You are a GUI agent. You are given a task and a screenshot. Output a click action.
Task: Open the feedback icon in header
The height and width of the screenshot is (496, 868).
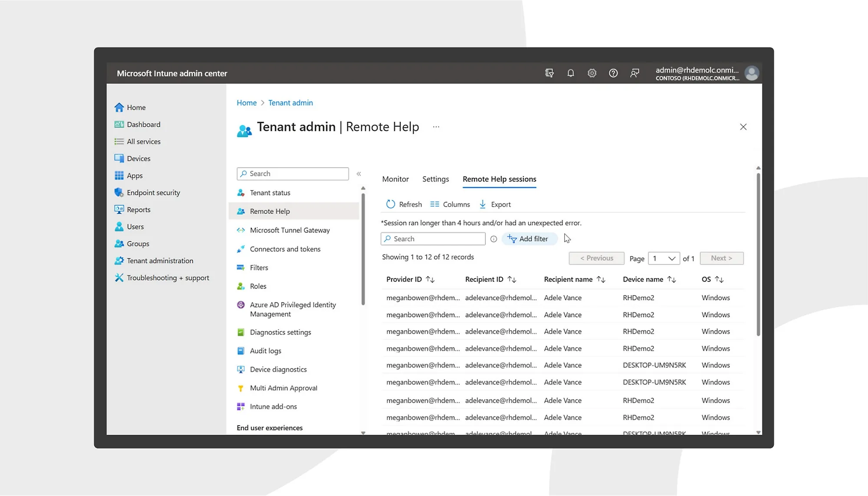635,73
